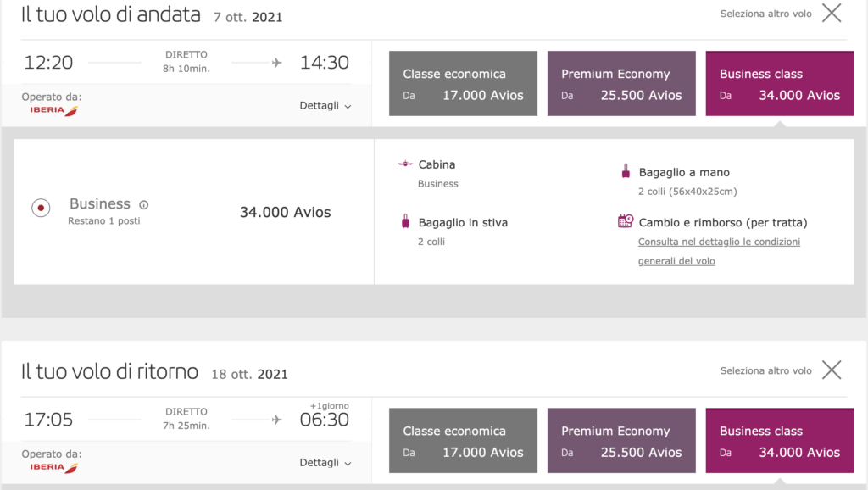Choose Classe economica for the return flight
The width and height of the screenshot is (868, 490).
[463, 440]
